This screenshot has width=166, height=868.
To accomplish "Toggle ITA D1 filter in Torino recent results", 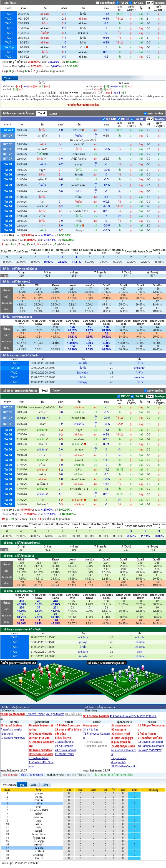I will 132,119.
